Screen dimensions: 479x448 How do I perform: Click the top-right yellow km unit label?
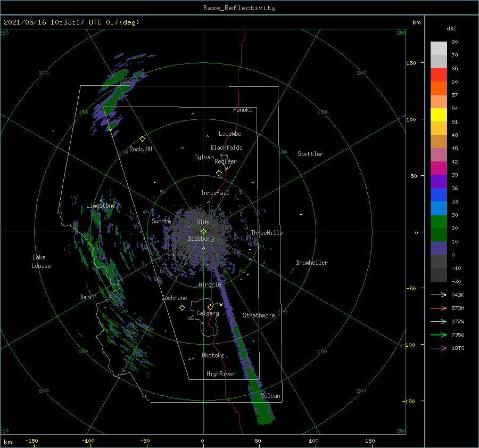(416, 22)
